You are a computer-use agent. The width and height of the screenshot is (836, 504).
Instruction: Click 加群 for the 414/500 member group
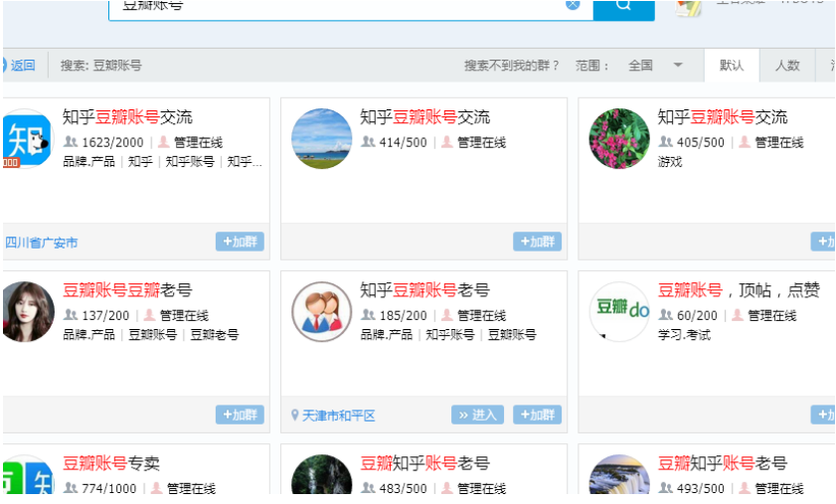point(537,242)
